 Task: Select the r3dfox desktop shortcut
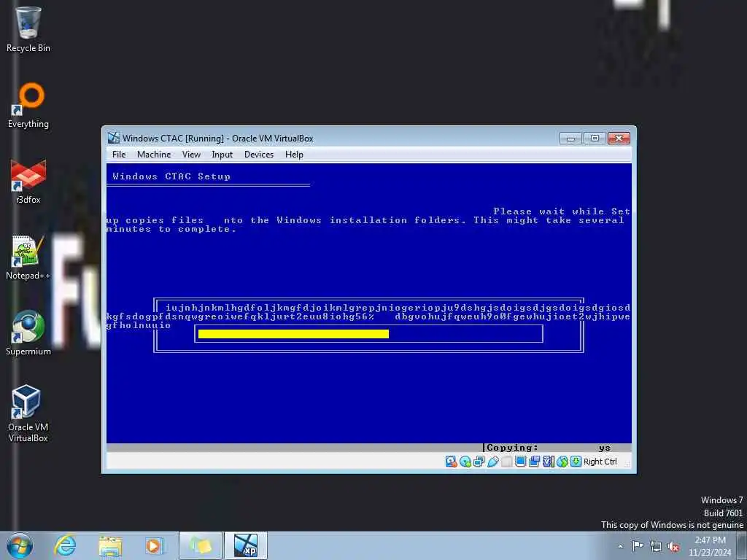click(28, 182)
